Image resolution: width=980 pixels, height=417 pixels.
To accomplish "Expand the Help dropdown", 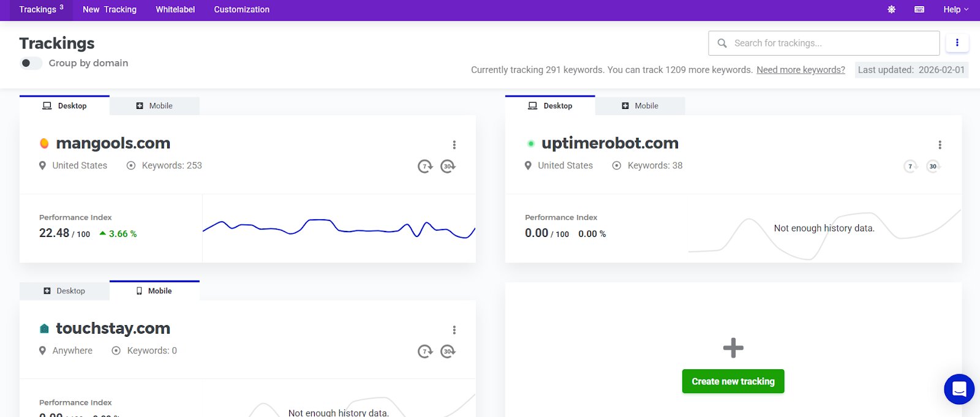I will tap(956, 9).
